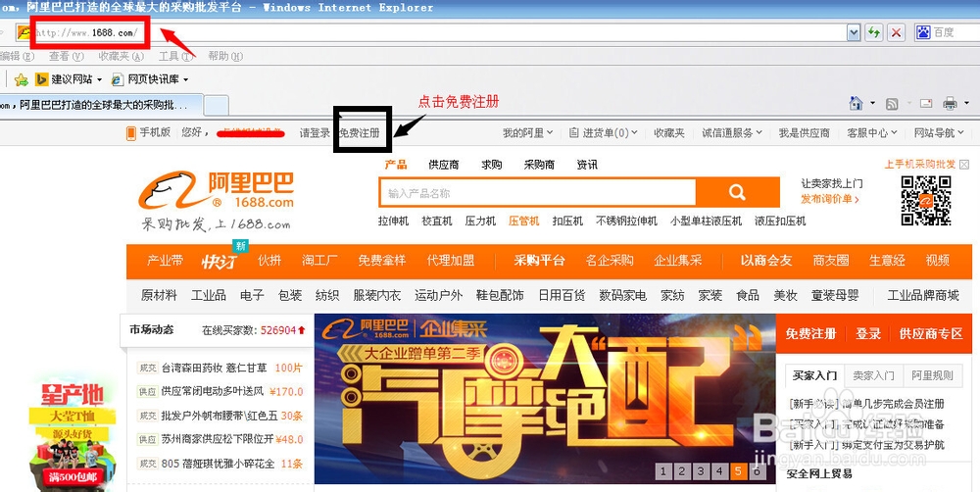Click the 发布询价单 link

pos(830,199)
